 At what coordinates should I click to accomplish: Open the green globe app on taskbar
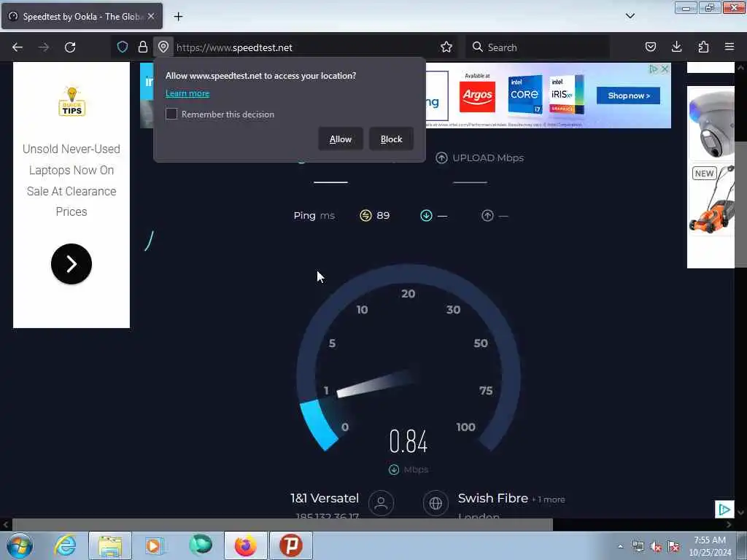coord(200,545)
